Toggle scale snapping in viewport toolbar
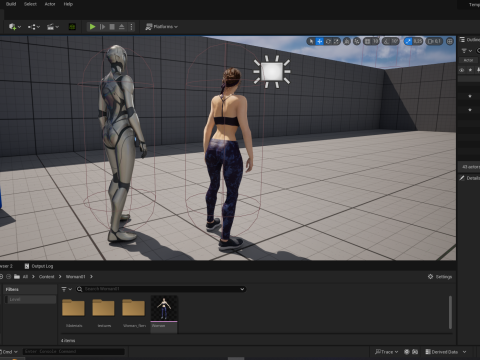This screenshot has height=360, width=480. point(408,41)
